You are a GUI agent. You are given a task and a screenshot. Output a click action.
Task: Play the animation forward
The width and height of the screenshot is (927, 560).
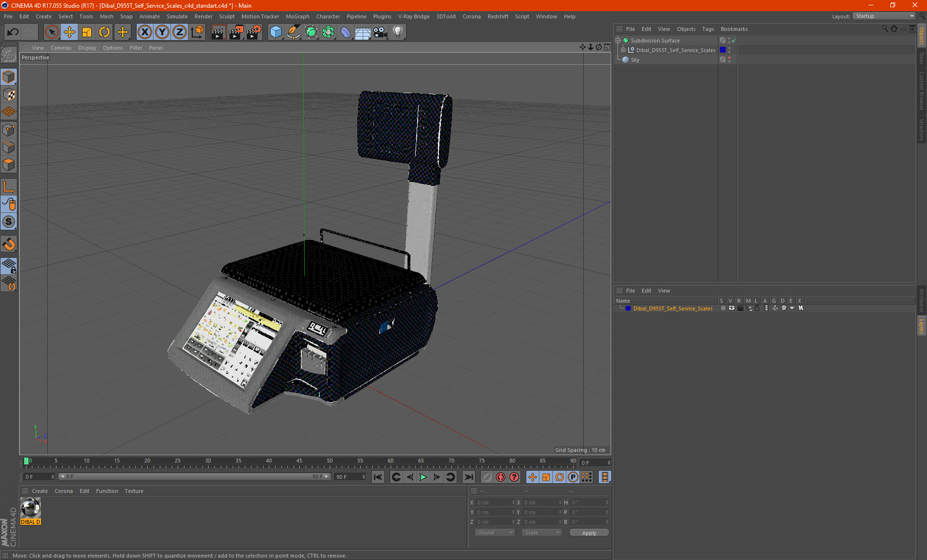(x=423, y=477)
